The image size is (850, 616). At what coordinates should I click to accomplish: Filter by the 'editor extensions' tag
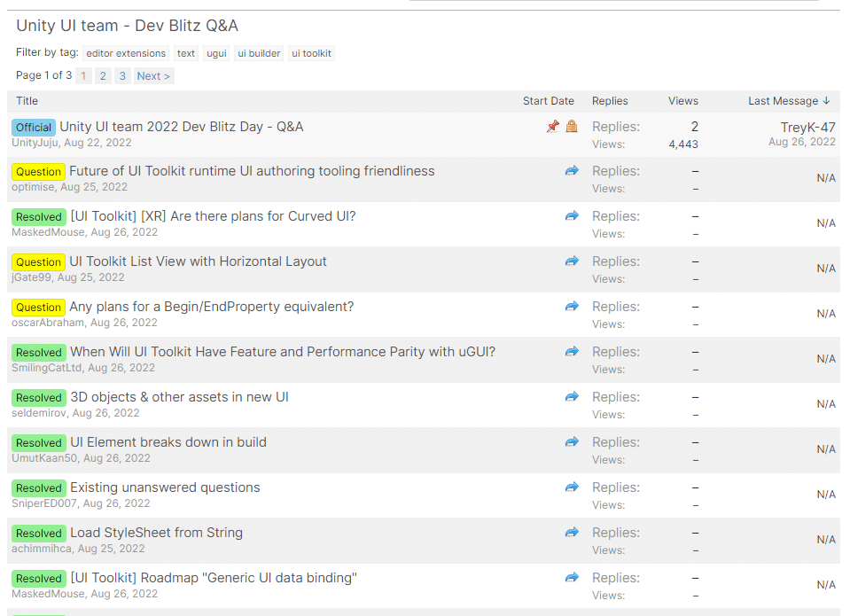tap(126, 53)
